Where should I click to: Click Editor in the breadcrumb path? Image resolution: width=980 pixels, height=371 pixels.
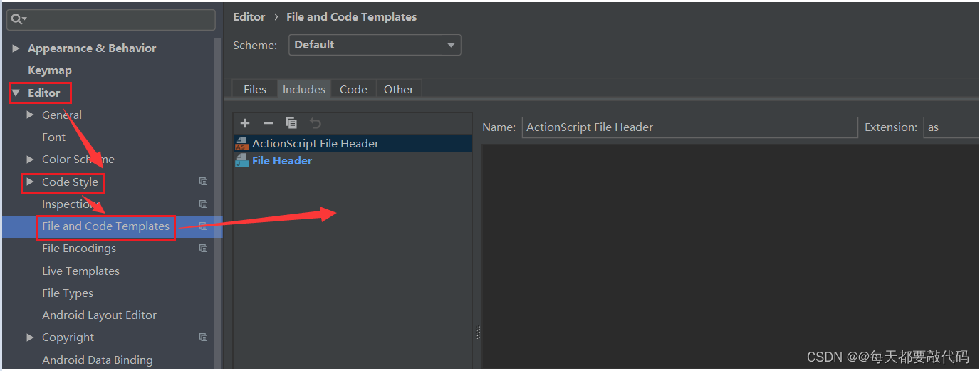pos(249,17)
